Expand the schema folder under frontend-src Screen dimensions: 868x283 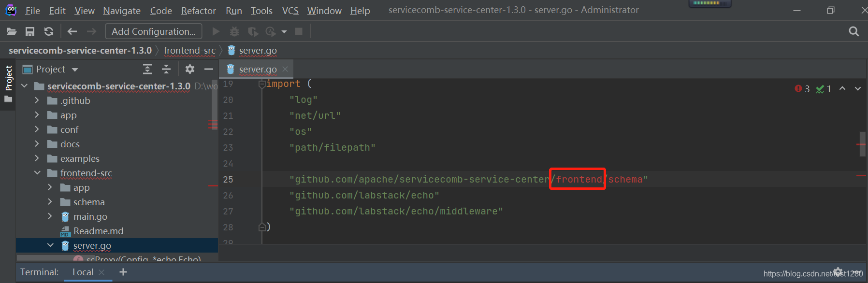point(50,202)
